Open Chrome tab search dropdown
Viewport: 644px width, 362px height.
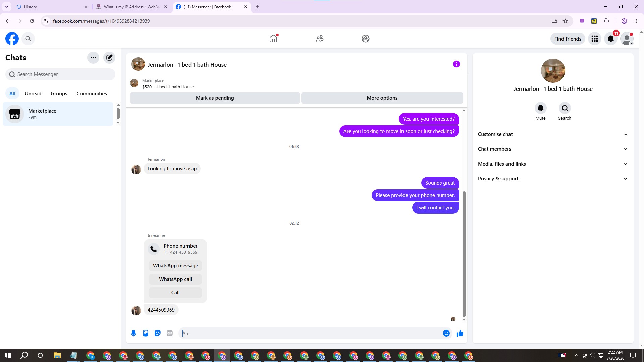(x=7, y=7)
